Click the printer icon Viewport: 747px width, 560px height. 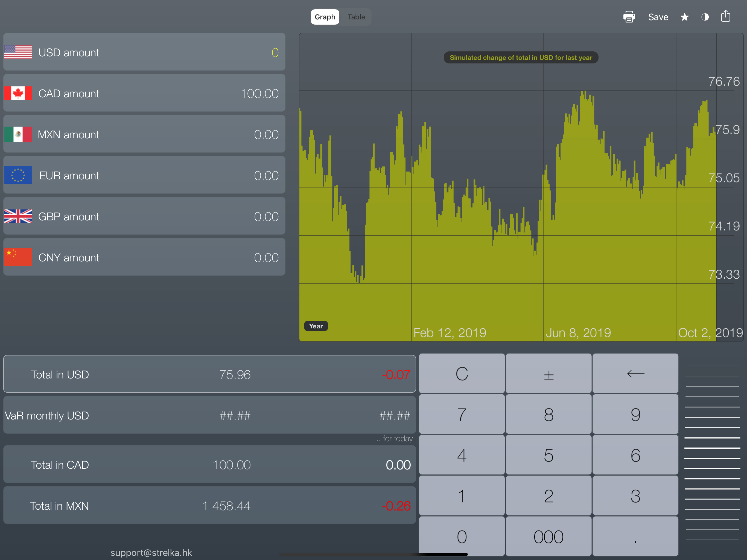tap(629, 17)
